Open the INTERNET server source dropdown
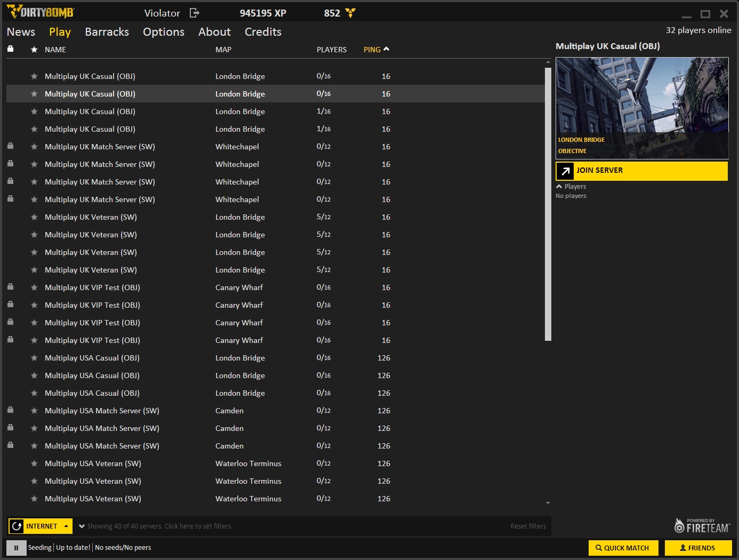 click(66, 526)
